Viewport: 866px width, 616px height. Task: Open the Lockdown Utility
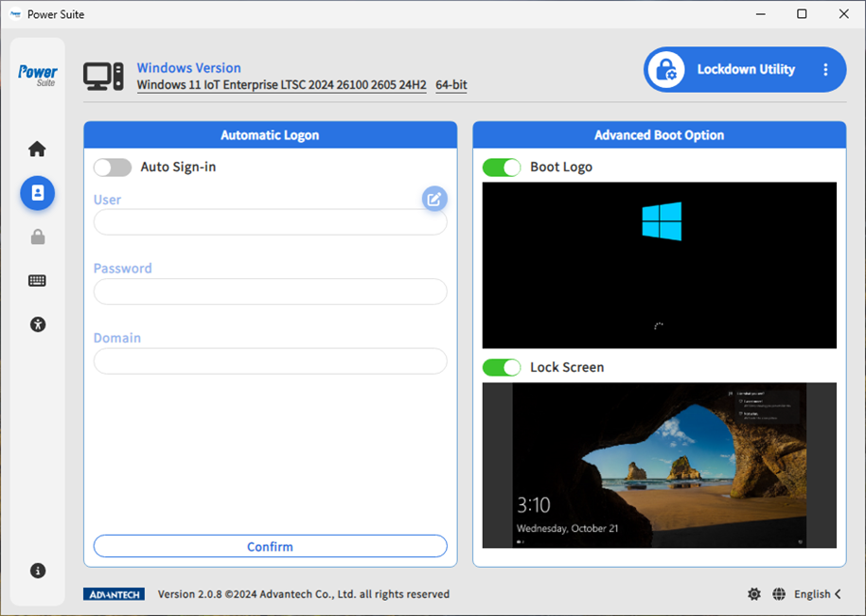click(744, 69)
